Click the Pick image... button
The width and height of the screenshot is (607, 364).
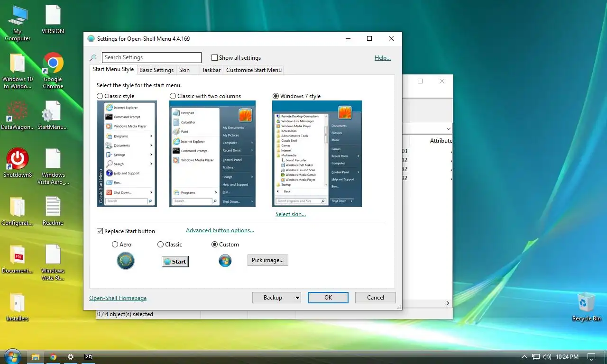pyautogui.click(x=268, y=260)
